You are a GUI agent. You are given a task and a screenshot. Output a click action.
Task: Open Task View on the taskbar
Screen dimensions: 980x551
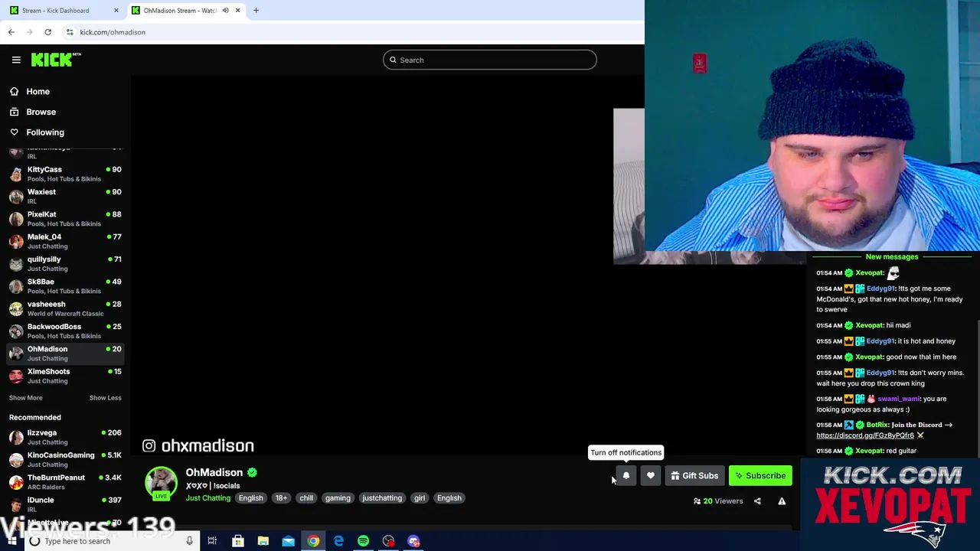point(212,541)
